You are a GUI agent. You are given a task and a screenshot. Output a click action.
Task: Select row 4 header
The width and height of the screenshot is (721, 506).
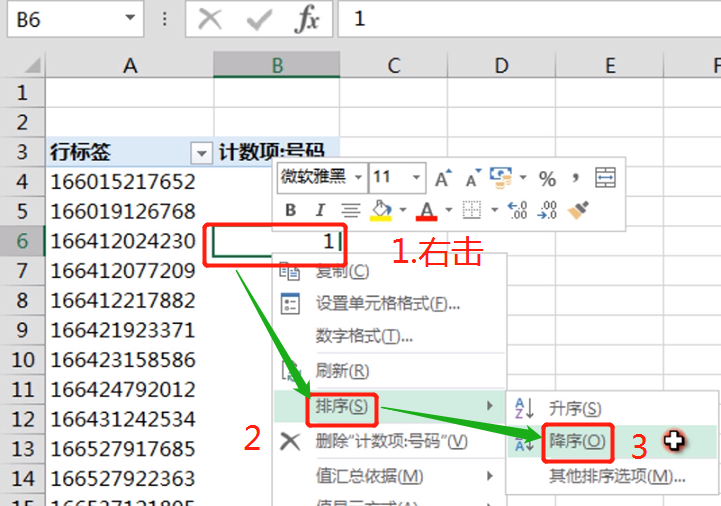(22, 182)
